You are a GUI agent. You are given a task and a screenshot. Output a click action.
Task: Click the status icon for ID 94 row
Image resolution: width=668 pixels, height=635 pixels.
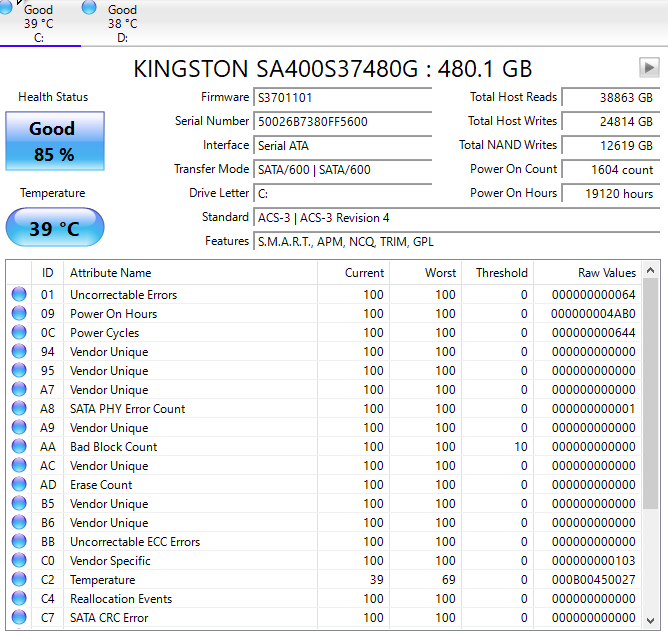click(x=19, y=351)
